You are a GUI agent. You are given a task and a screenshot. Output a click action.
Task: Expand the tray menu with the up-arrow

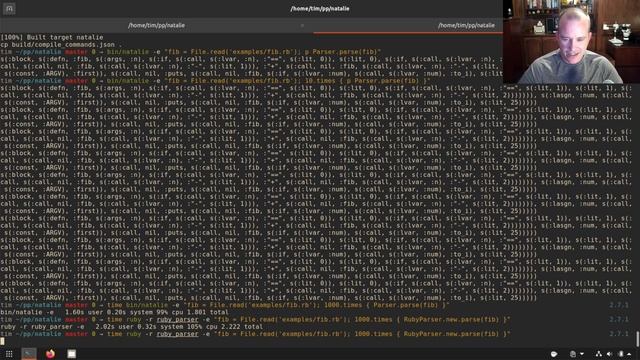point(629,354)
